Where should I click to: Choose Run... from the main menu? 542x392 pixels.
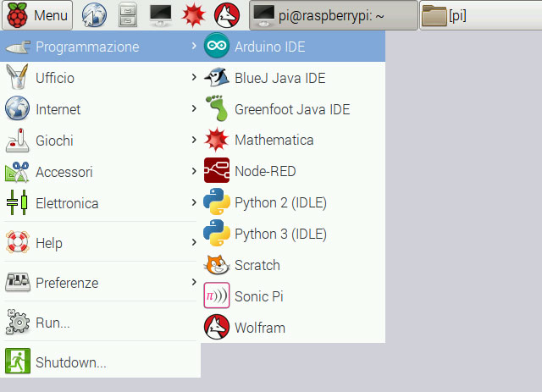(x=53, y=323)
